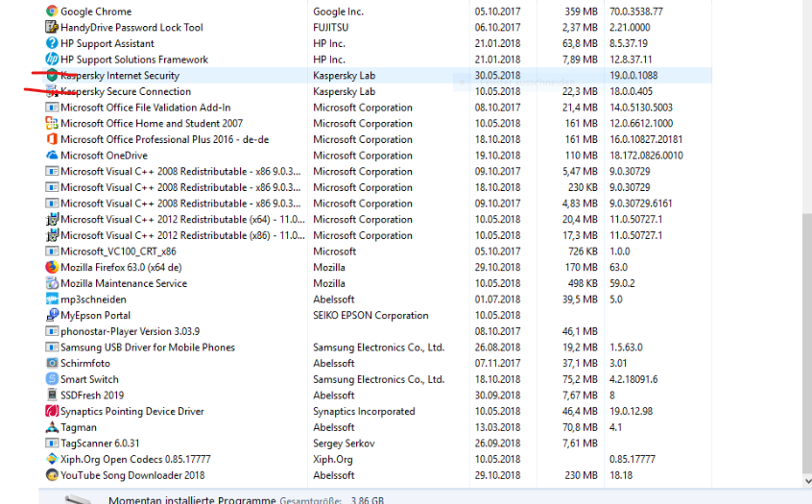Screen dimensions: 812x504
Task: Click the SSDFresh 2019 icon
Action: coord(52,396)
